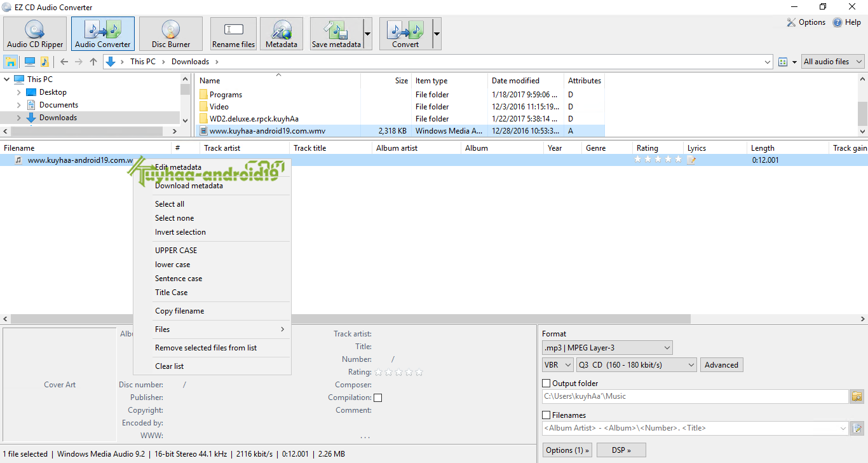Start conversion with the Convert button

pyautogui.click(x=405, y=34)
